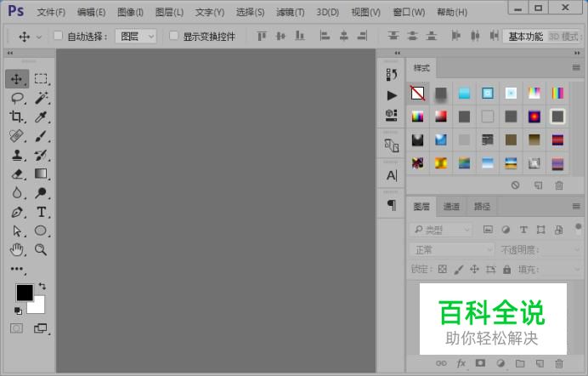This screenshot has width=588, height=376.
Task: Open the 类型 layer filter dropdown
Action: coord(441,230)
